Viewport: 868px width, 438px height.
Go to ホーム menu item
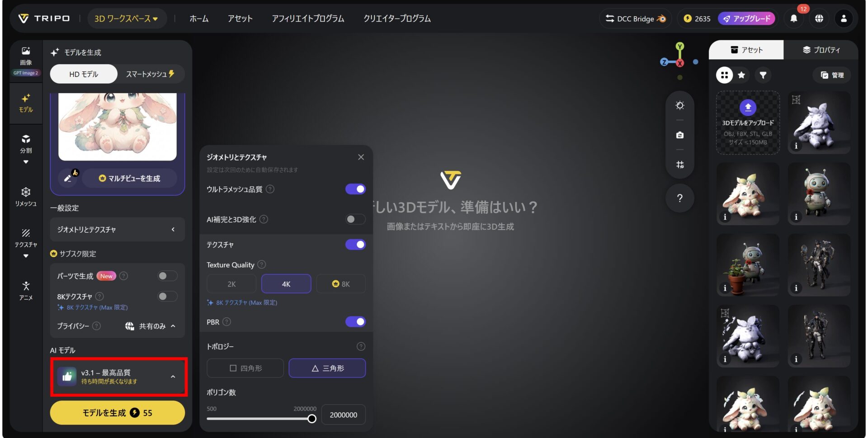pos(199,19)
